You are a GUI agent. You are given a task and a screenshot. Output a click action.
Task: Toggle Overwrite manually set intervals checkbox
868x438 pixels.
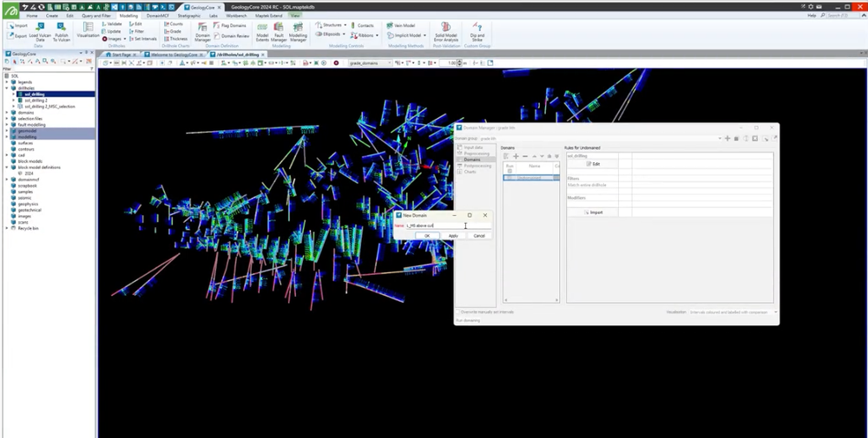457,312
